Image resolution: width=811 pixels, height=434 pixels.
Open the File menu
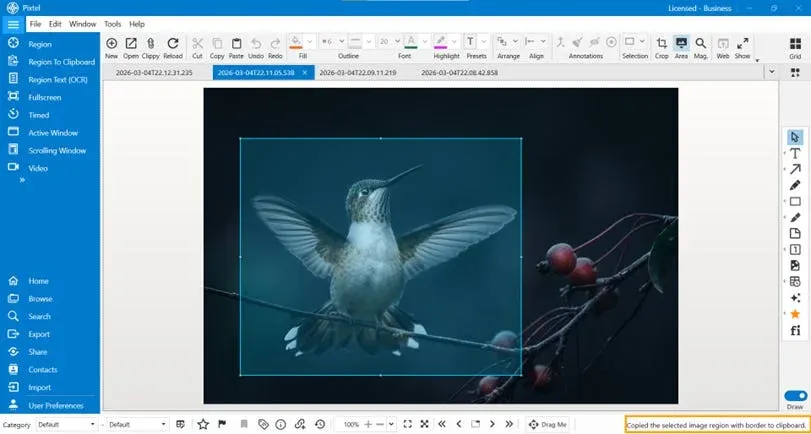pos(35,24)
